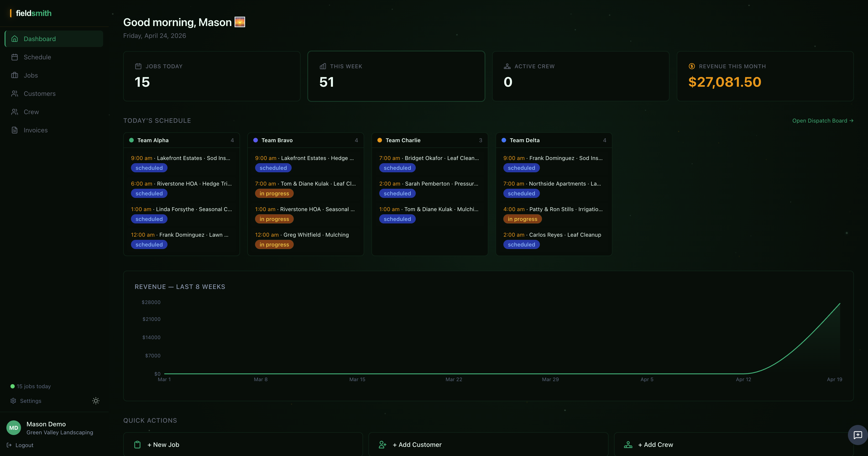Click the Revenue dollar coin icon
Viewport: 868px width, 456px height.
point(692,66)
